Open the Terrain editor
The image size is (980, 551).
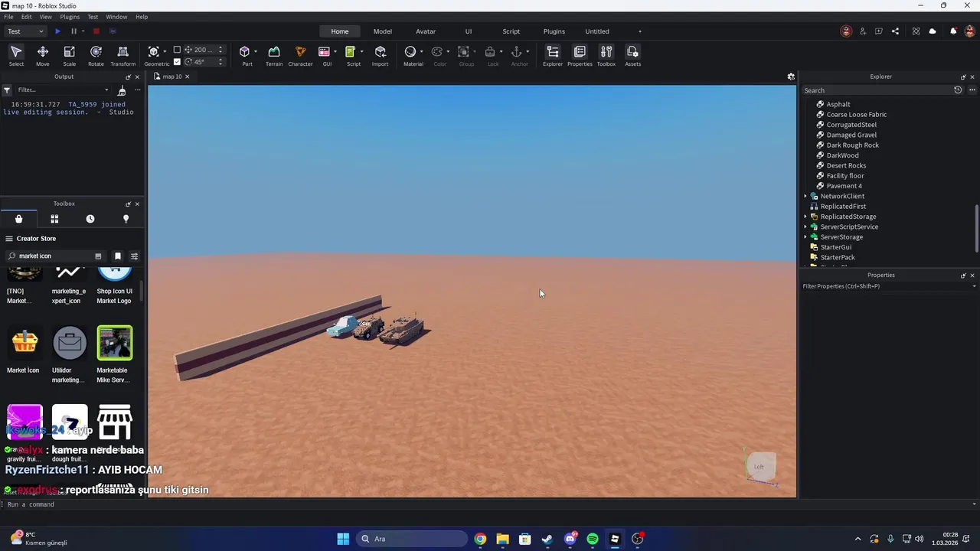(x=274, y=55)
